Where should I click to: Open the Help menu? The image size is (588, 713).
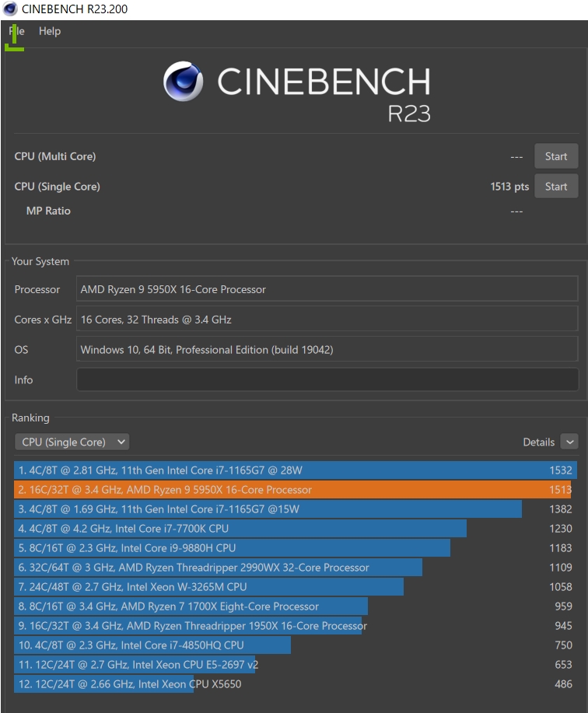[49, 31]
